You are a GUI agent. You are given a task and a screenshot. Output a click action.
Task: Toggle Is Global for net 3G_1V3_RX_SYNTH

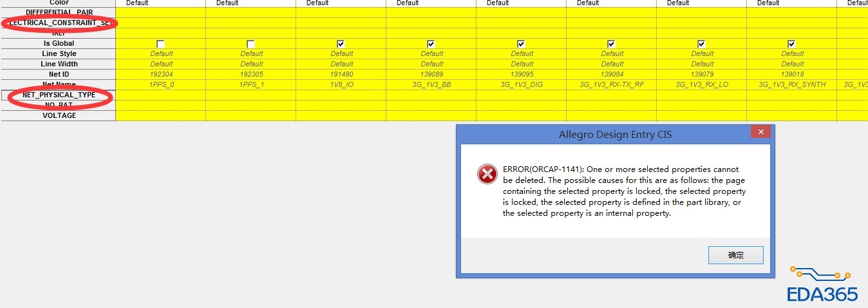click(x=791, y=43)
